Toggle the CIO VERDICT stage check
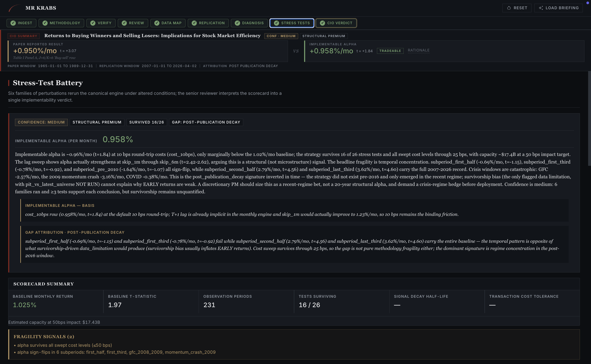 (323, 23)
